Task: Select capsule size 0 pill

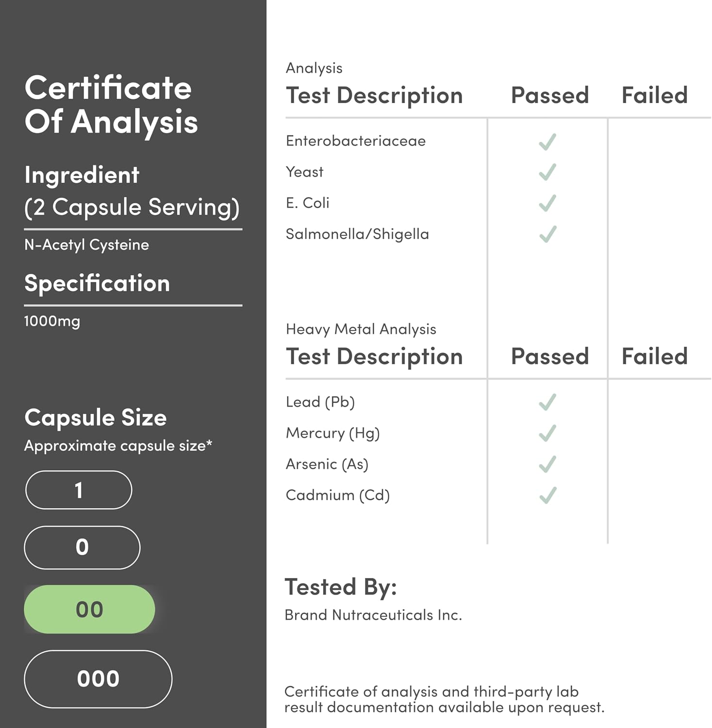Action: (x=82, y=547)
